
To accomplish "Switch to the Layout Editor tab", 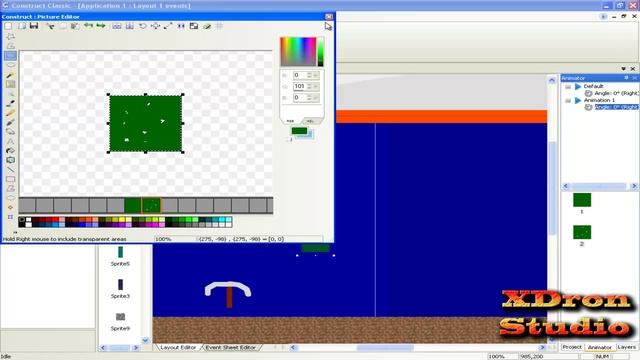I will (178, 347).
